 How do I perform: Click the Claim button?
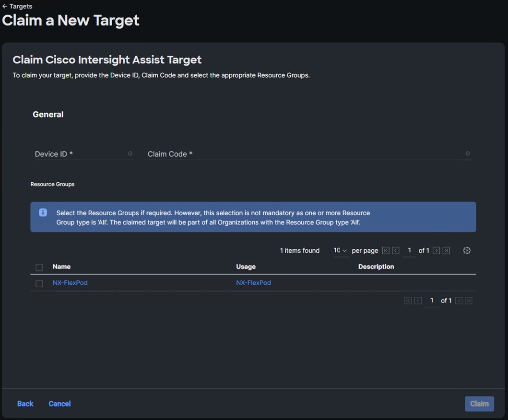point(479,404)
